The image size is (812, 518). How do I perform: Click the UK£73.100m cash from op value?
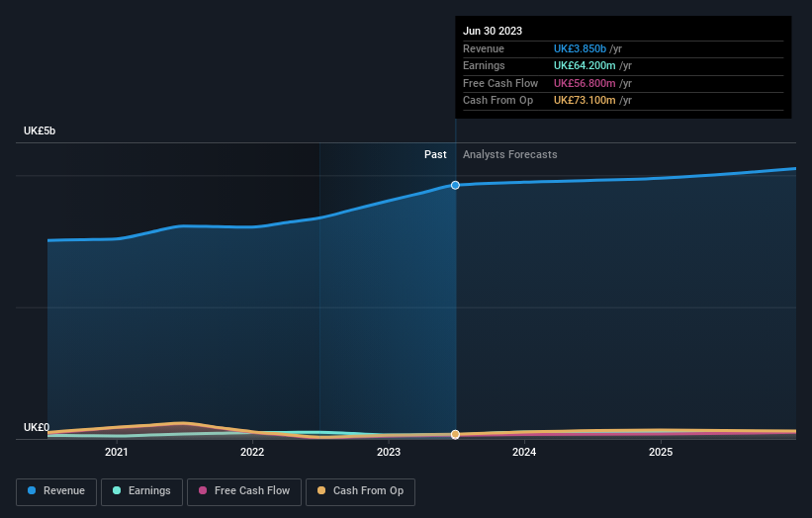click(x=585, y=101)
